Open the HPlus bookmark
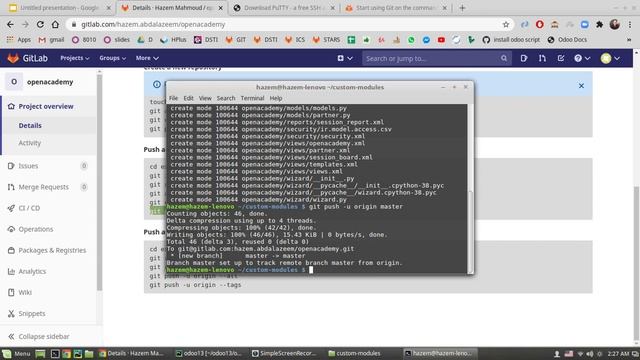 click(x=173, y=40)
